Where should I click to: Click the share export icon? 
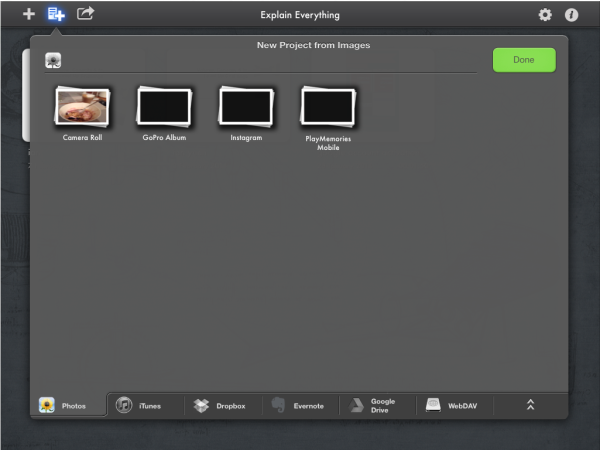(x=85, y=13)
